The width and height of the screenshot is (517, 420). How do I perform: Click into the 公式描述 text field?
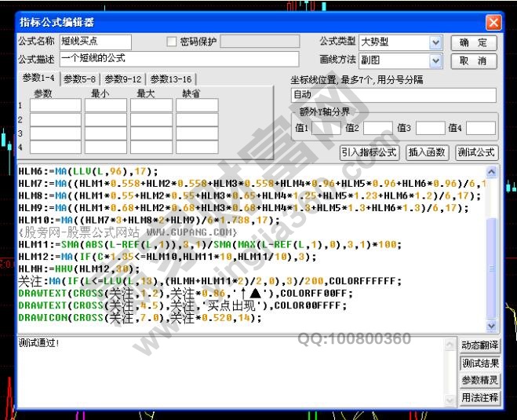click(x=179, y=59)
